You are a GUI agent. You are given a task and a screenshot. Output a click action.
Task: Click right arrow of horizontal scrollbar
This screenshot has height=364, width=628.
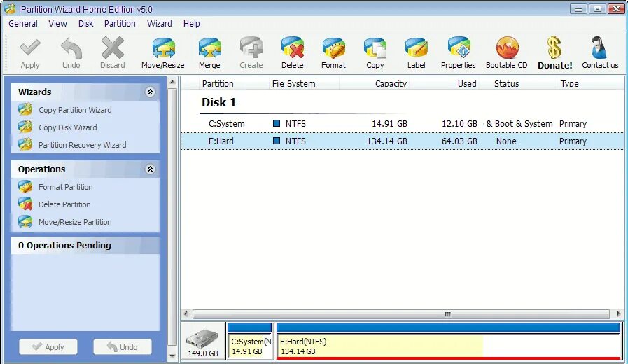coord(618,314)
